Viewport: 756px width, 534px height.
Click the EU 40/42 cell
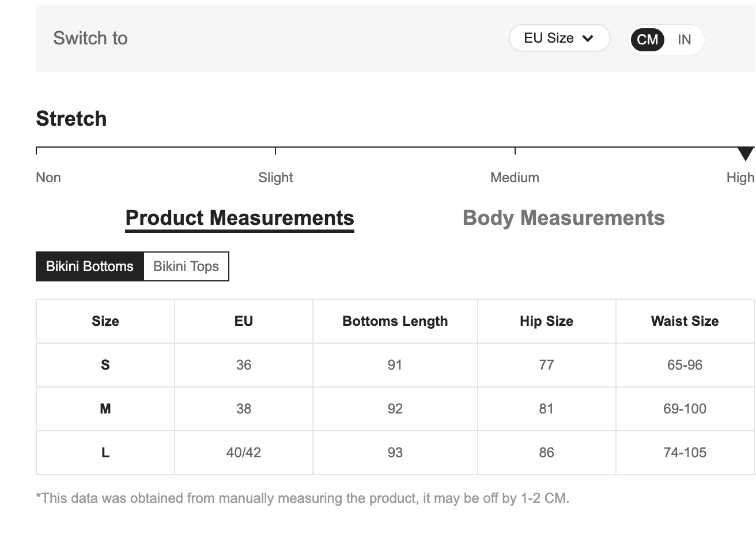(x=243, y=453)
